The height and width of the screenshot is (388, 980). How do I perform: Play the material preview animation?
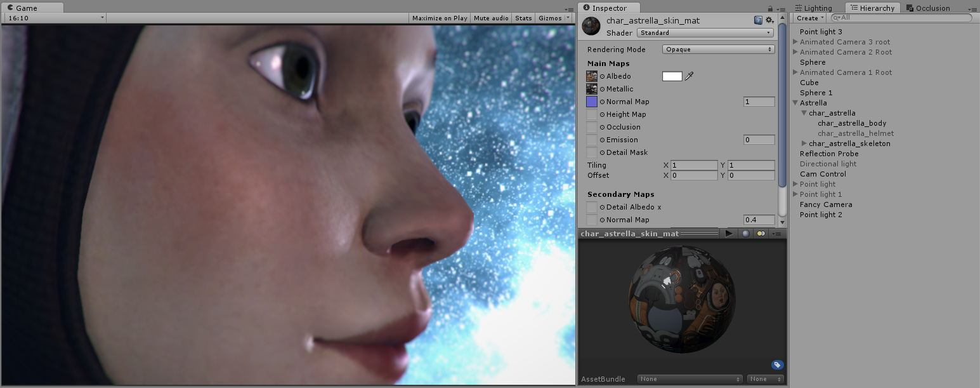[x=729, y=234]
